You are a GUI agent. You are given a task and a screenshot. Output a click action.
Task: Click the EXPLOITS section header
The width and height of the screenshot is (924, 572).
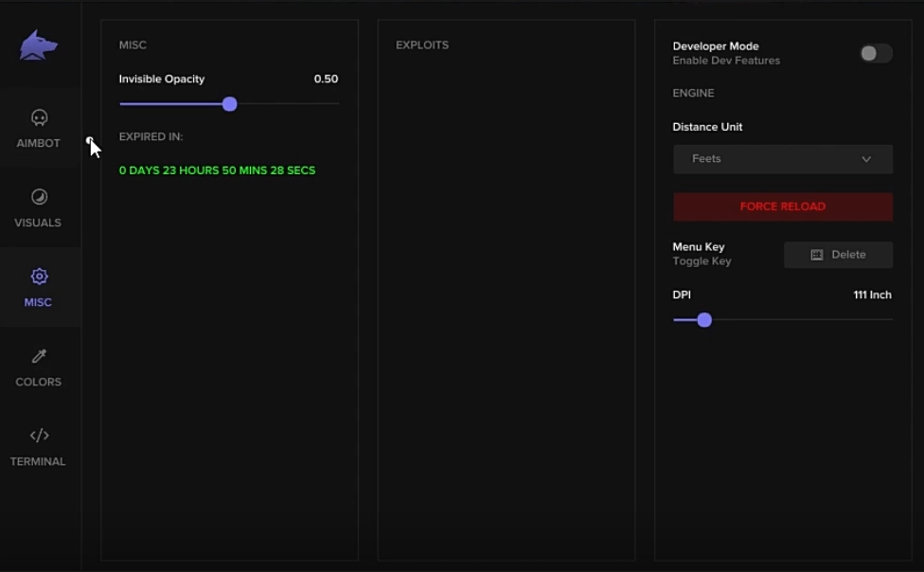[x=422, y=45]
